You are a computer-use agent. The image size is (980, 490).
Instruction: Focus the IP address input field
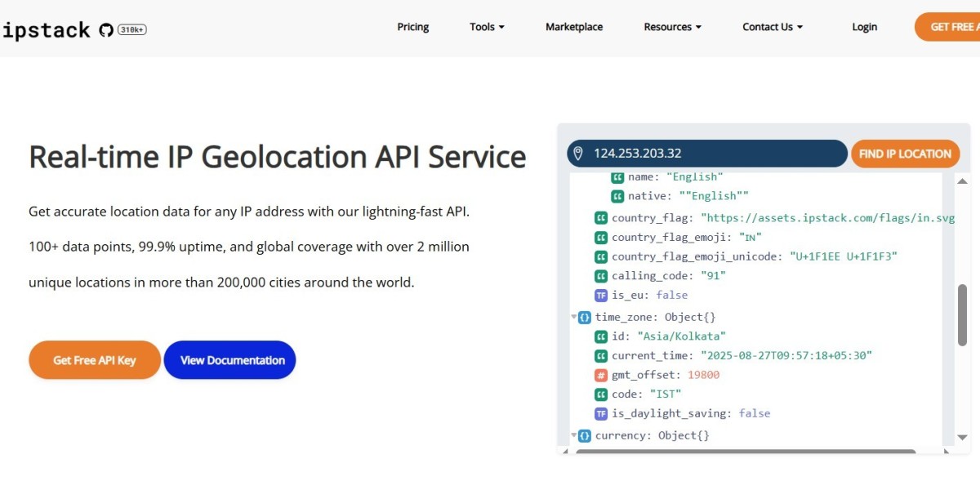tap(707, 154)
